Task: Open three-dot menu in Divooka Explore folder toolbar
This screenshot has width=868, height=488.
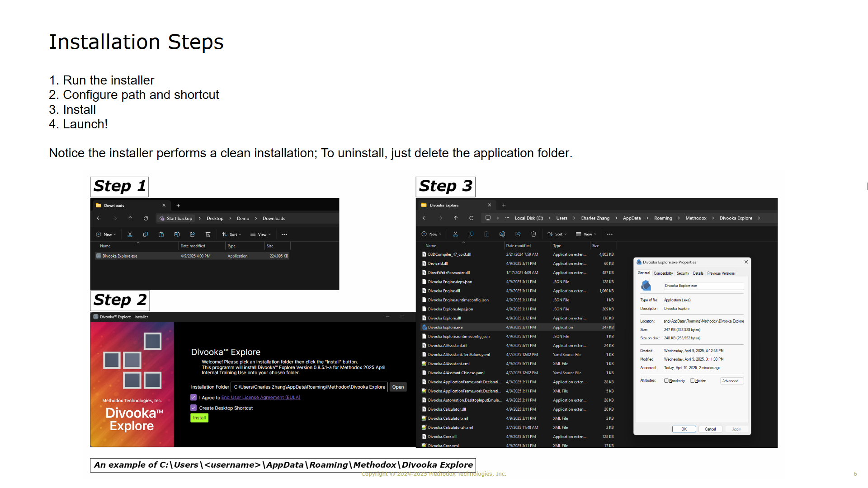Action: point(609,234)
